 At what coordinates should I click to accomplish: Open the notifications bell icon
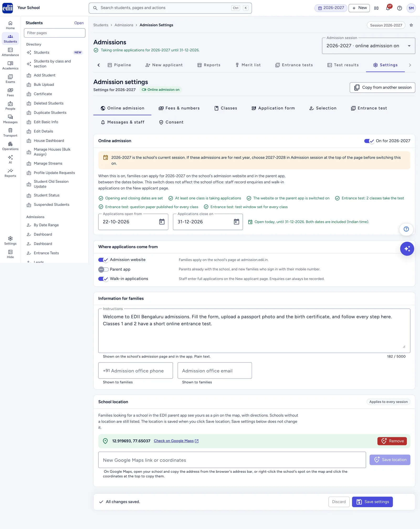(x=388, y=8)
